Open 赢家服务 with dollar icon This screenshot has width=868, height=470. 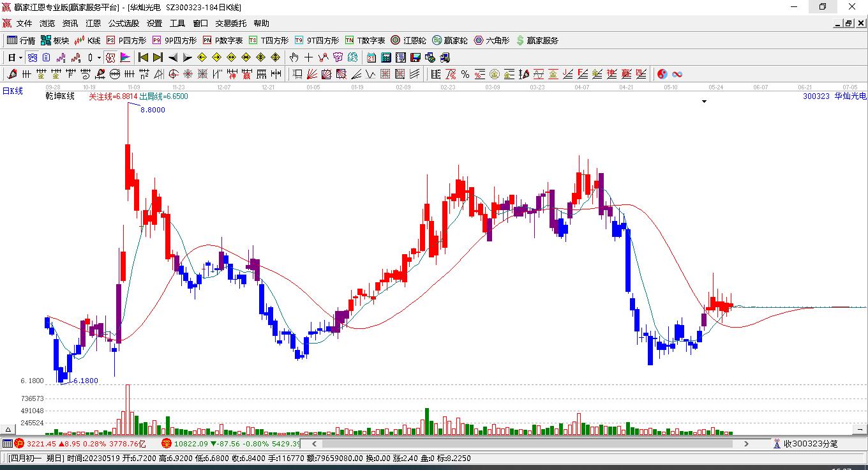537,40
